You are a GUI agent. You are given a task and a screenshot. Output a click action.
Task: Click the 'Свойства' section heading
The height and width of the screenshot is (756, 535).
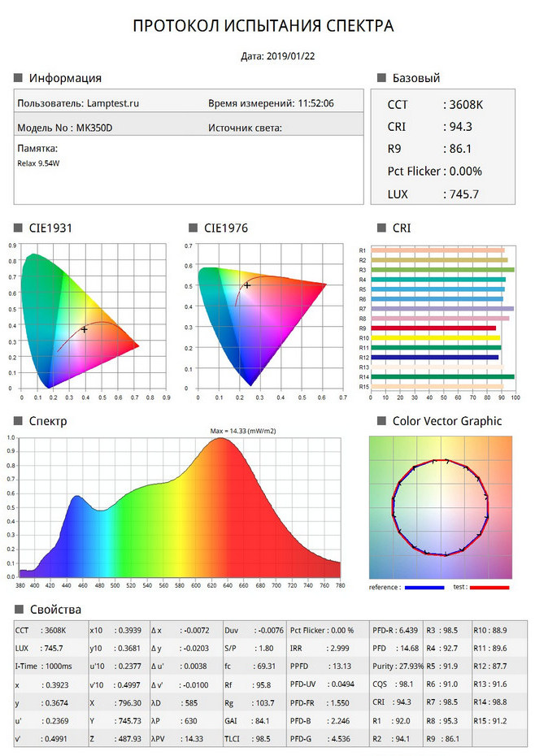(55, 610)
